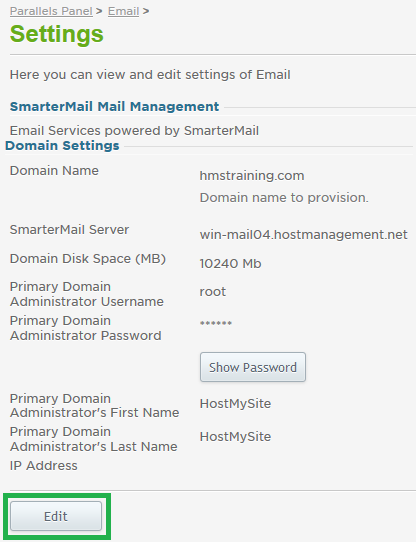Click the Domain Name label
The height and width of the screenshot is (542, 416).
54,171
